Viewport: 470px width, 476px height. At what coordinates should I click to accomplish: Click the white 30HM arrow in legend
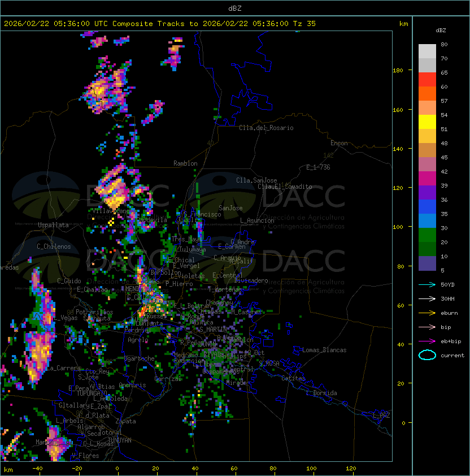click(427, 298)
